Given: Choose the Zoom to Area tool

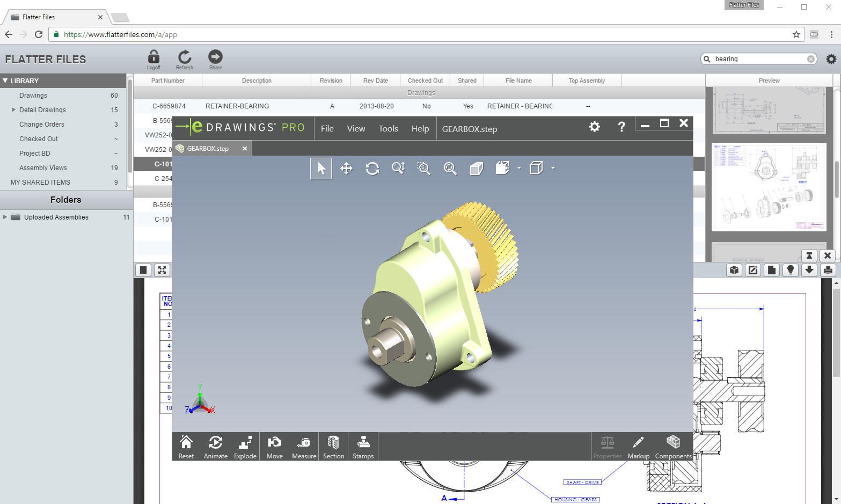Looking at the screenshot, I should (x=424, y=169).
